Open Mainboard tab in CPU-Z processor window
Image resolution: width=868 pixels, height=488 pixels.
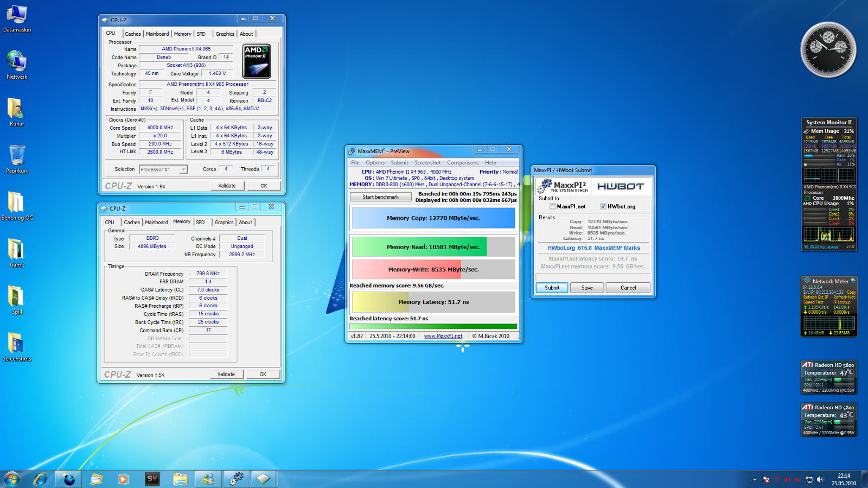pyautogui.click(x=157, y=34)
